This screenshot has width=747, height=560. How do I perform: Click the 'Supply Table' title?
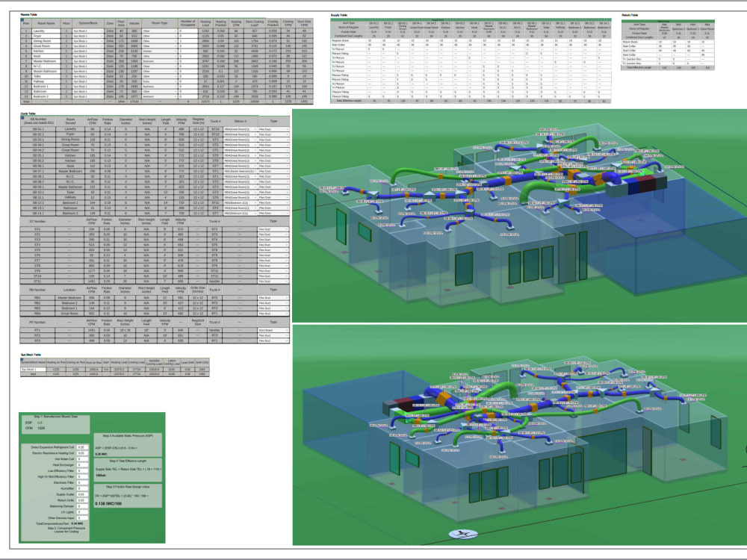[x=338, y=15]
